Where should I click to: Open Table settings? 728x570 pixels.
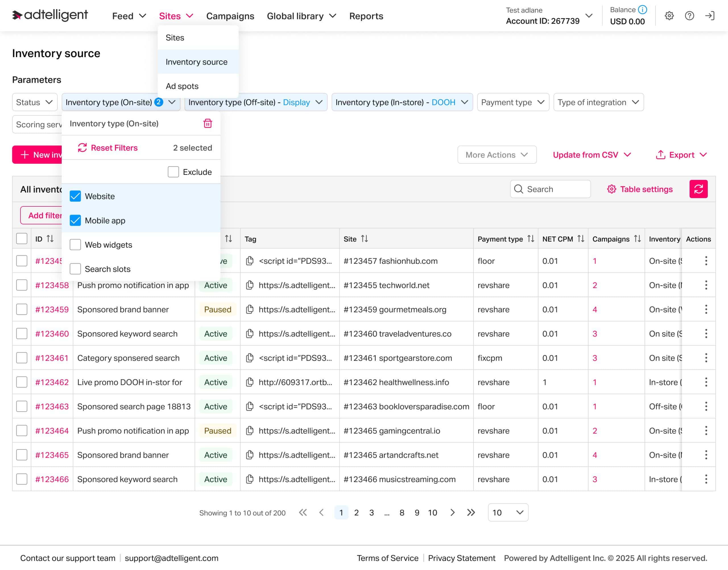(x=639, y=189)
